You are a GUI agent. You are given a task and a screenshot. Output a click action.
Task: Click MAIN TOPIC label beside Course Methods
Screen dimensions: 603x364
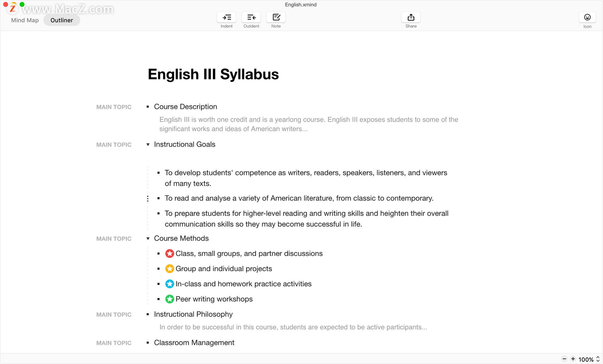114,239
